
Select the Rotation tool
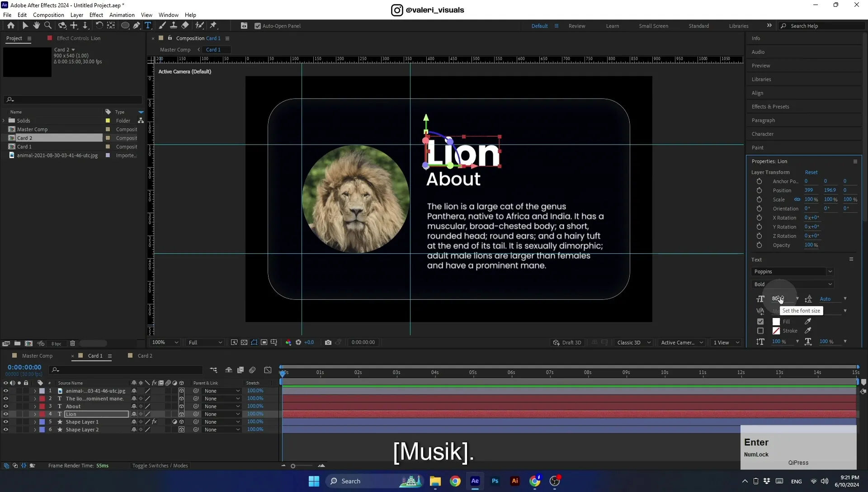[x=99, y=26]
